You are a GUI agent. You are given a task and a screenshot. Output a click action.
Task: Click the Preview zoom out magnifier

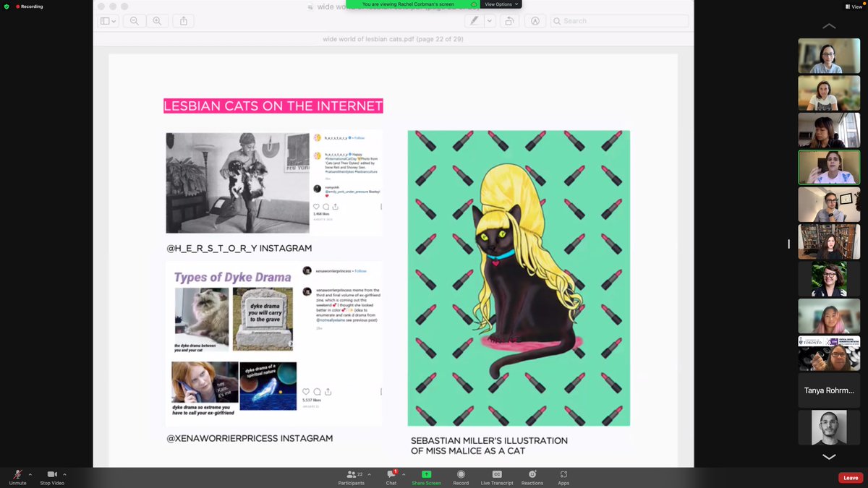coord(135,21)
